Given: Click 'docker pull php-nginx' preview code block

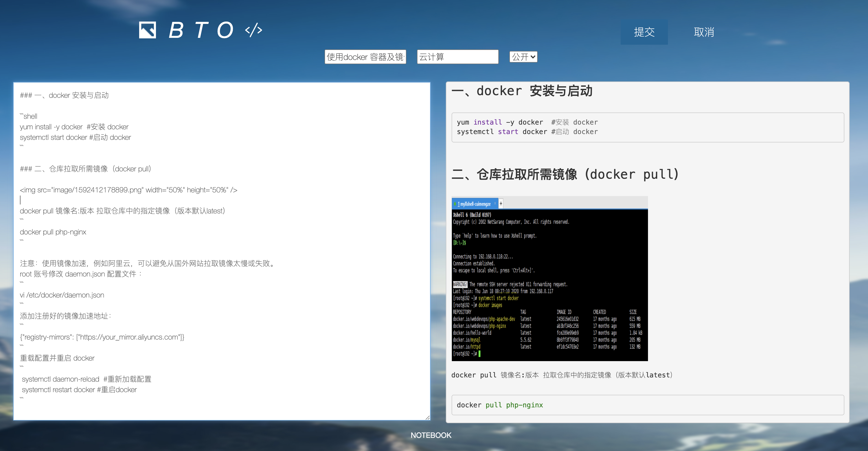Looking at the screenshot, I should pos(648,405).
